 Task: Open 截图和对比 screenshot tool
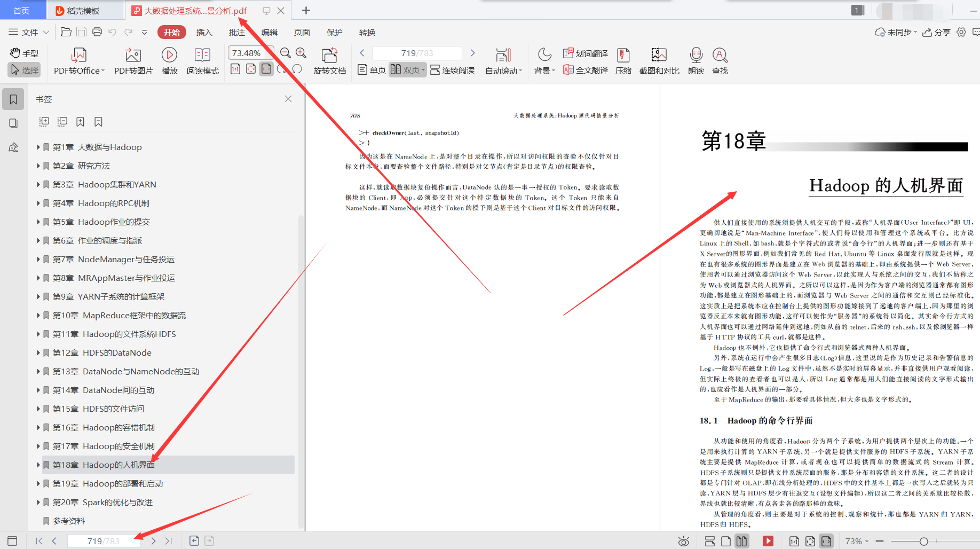tap(659, 61)
